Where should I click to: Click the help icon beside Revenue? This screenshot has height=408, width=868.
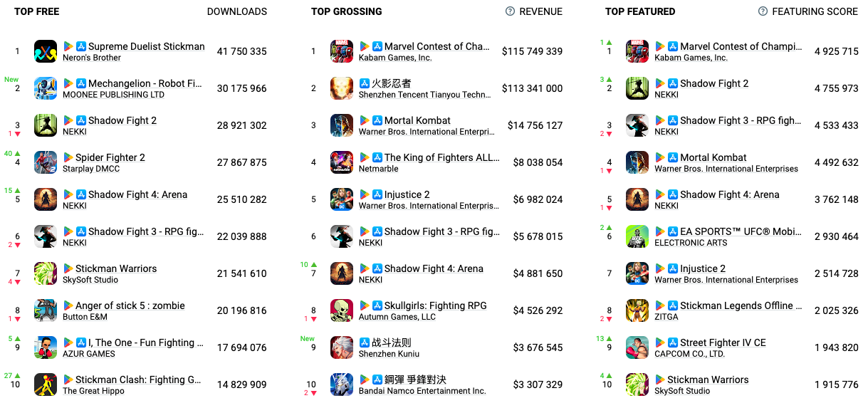pos(510,11)
